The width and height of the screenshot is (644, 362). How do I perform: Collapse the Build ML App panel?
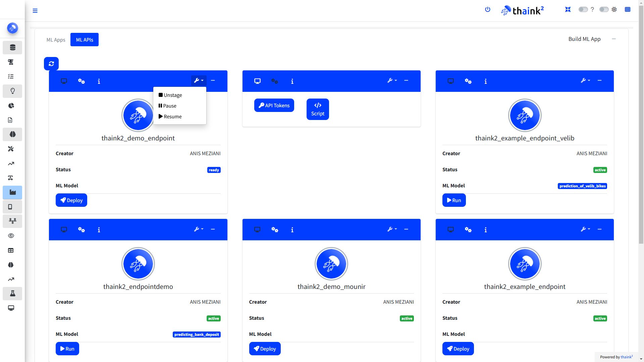pyautogui.click(x=613, y=39)
